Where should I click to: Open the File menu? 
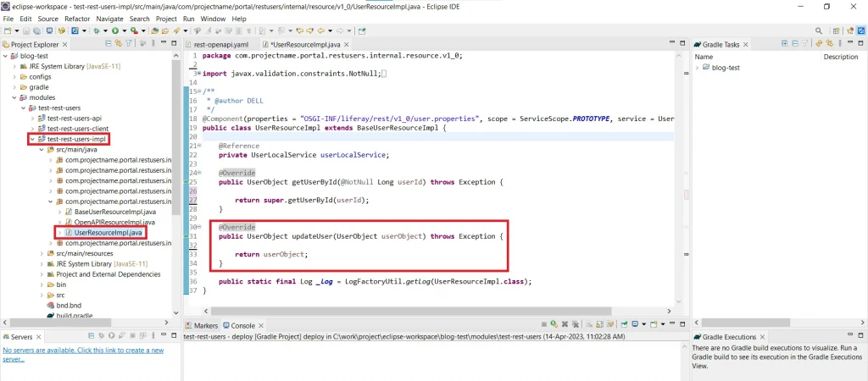click(8, 19)
